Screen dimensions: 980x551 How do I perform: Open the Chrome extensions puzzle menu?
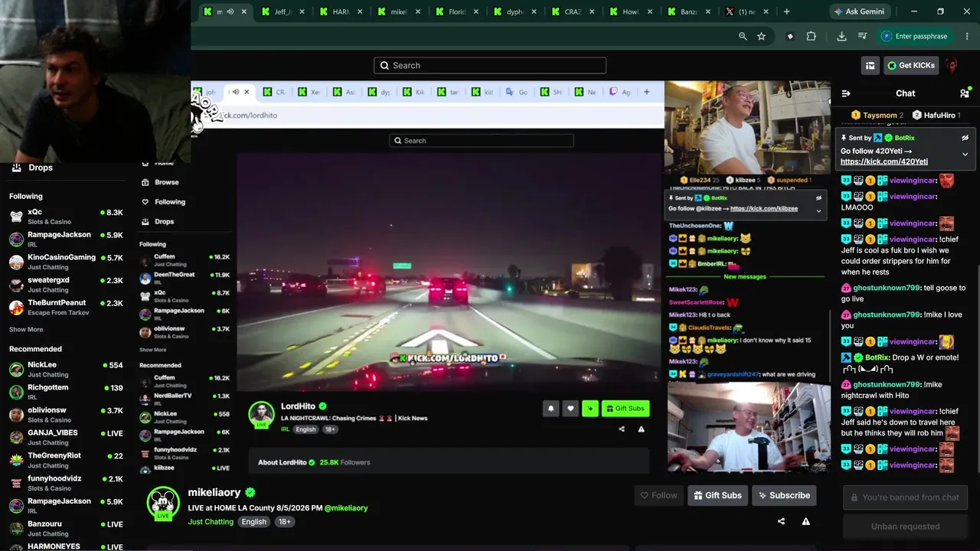coord(812,36)
